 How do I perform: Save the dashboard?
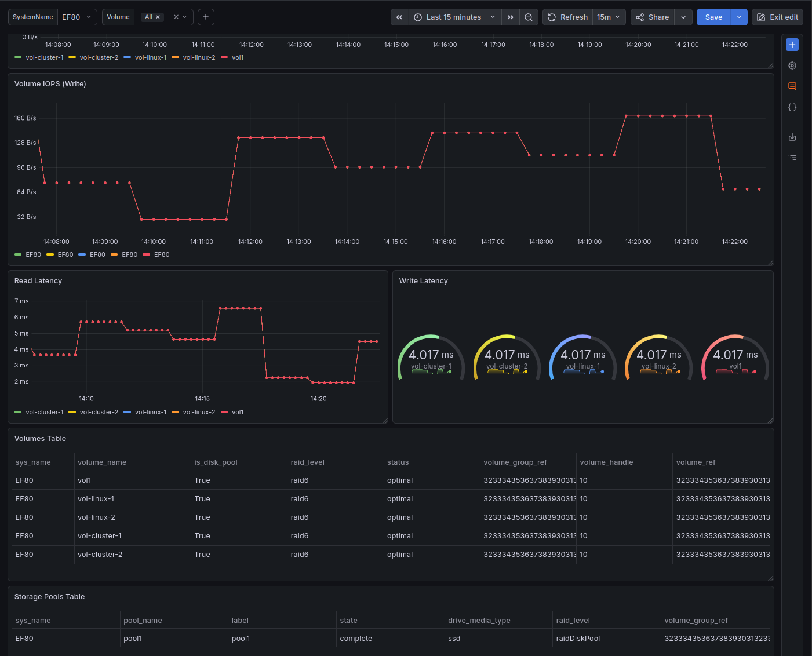(x=713, y=17)
